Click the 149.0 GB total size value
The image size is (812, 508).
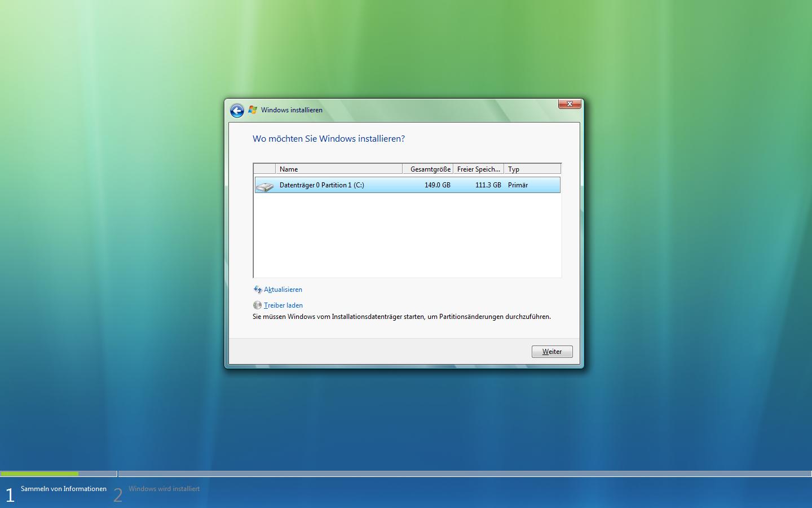coord(437,185)
